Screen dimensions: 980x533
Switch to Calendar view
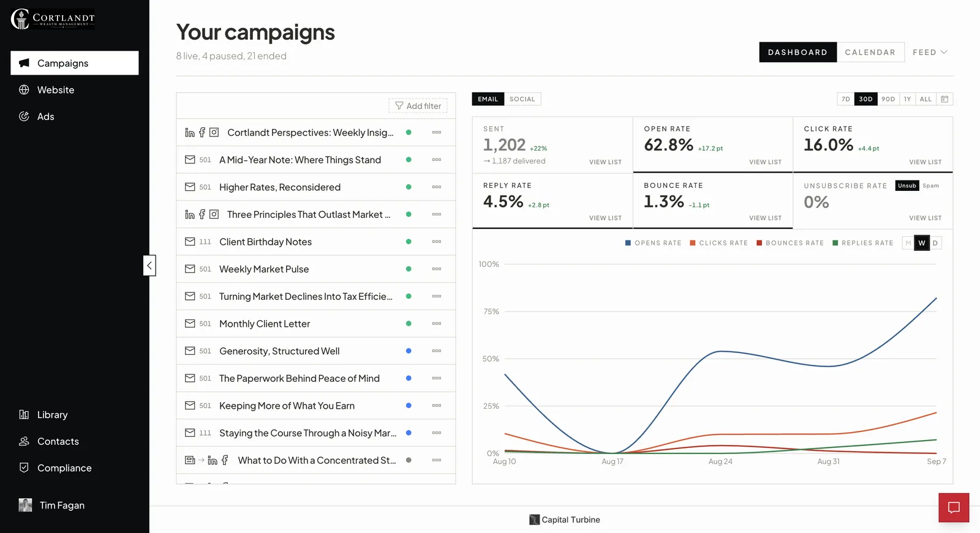click(870, 52)
